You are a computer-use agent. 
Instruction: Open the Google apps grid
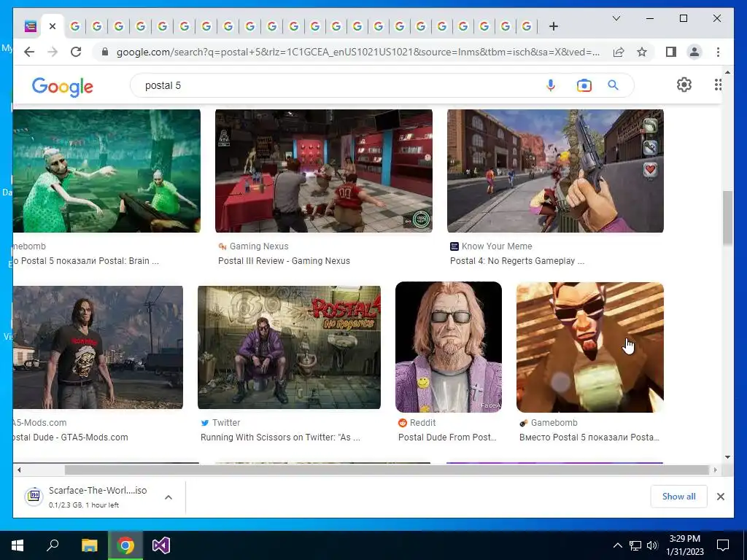coord(718,85)
